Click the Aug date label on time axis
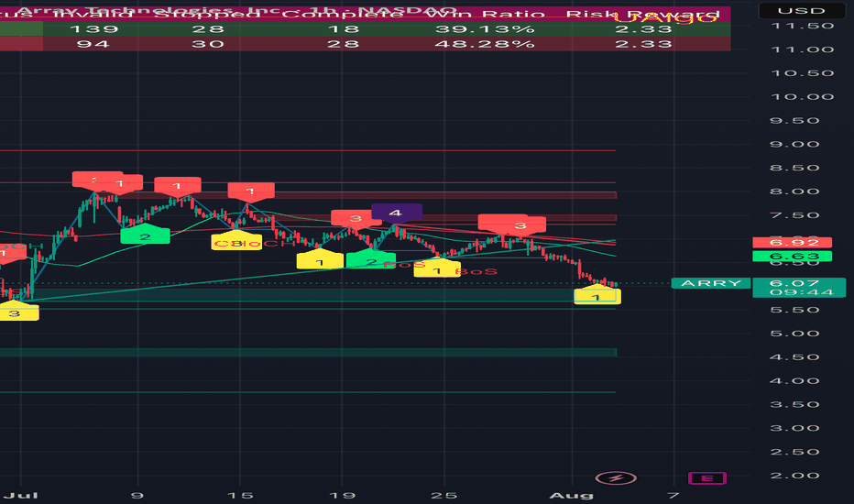Screen dimensions: 854x504 coord(572,495)
